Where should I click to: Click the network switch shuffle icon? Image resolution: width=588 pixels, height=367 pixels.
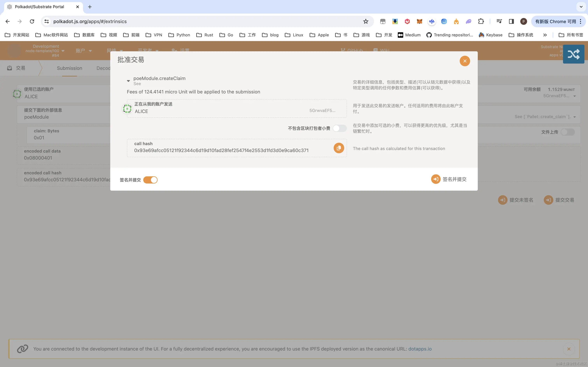[573, 54]
